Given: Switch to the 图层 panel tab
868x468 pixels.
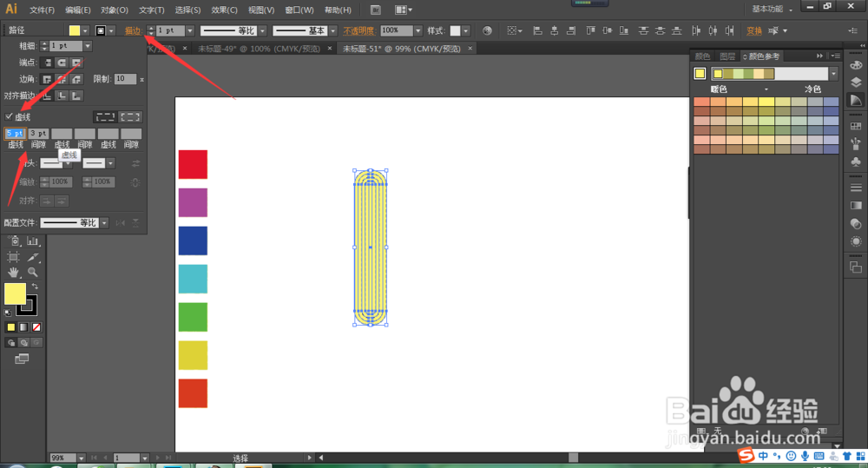Looking at the screenshot, I should [x=727, y=56].
